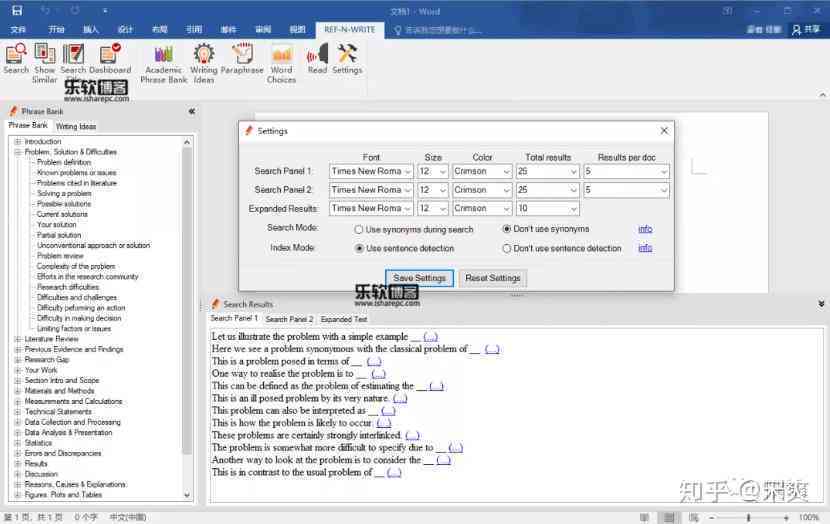Change Search Panel 1 font size

coord(433,171)
